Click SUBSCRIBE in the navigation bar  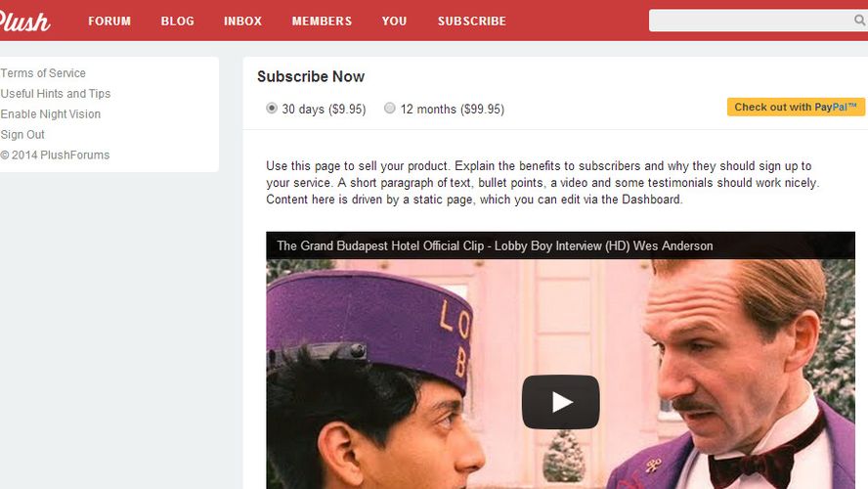point(472,22)
